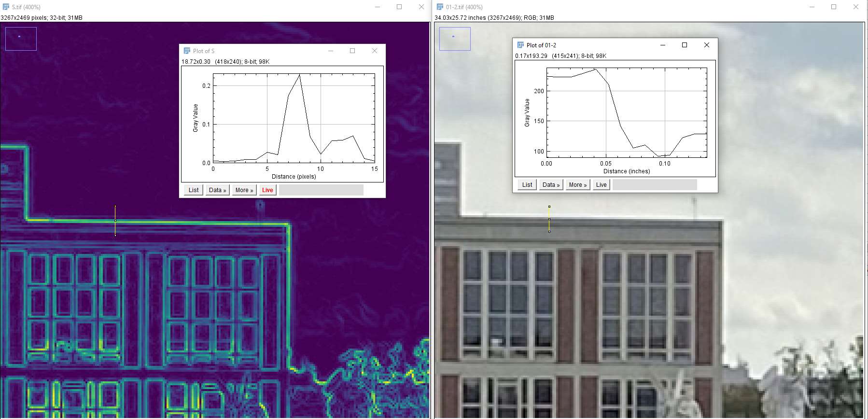This screenshot has height=419, width=868.
Task: Open the More dropdown in Plot of S
Action: 244,190
